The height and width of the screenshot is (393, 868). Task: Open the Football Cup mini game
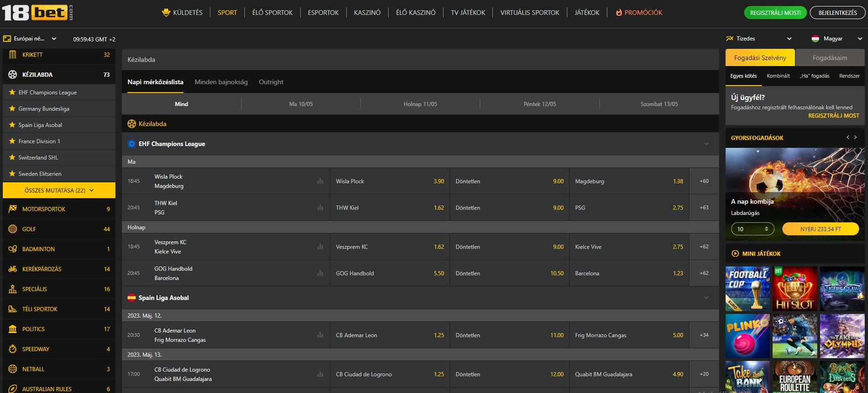[747, 289]
